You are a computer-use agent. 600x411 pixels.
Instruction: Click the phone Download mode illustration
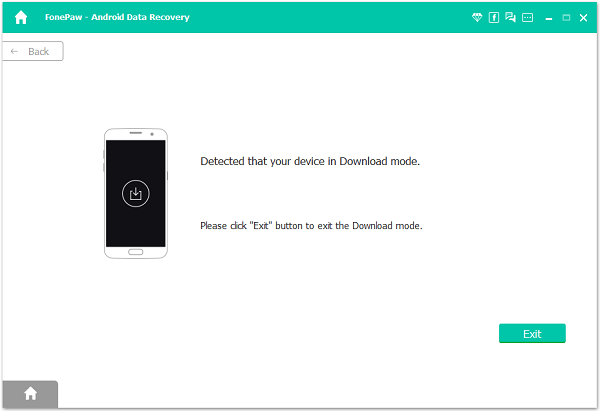click(x=136, y=193)
